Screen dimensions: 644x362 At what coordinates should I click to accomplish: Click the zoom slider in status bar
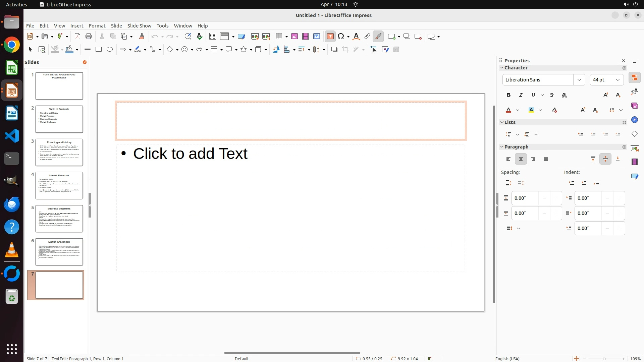pyautogui.click(x=604, y=359)
